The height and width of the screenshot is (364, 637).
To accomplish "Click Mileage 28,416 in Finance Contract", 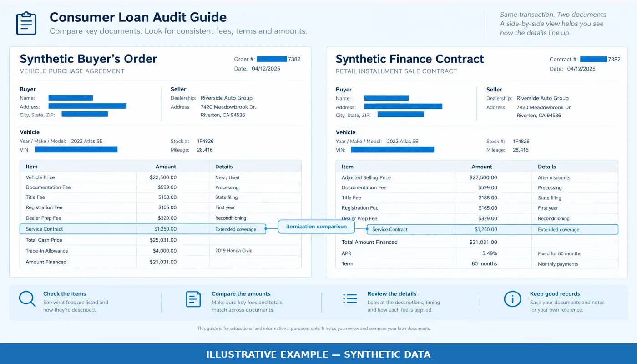I will pyautogui.click(x=521, y=150).
